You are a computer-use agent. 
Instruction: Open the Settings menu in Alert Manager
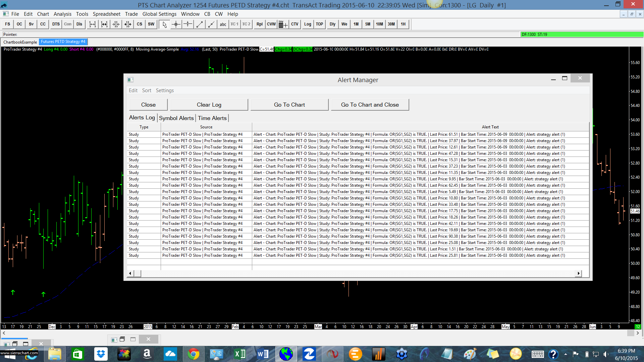pyautogui.click(x=165, y=90)
